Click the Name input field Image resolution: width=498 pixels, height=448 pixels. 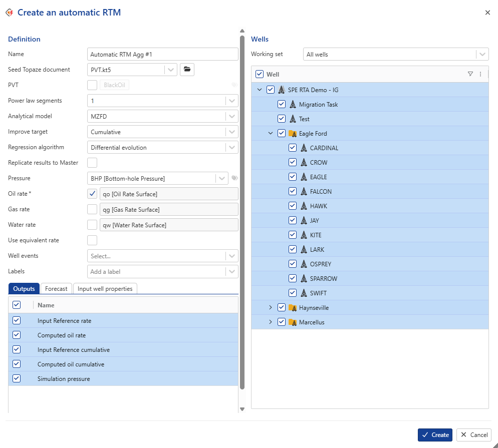162,54
